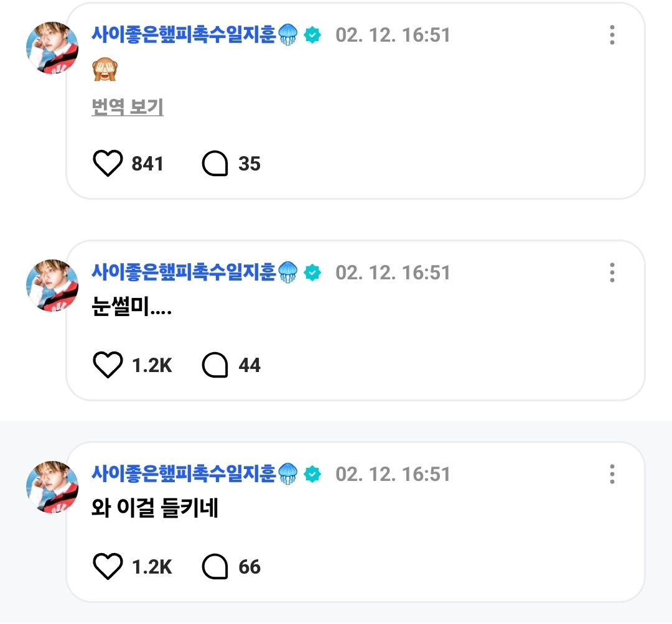Click 번역 보기 translation link
Image resolution: width=672 pixels, height=624 pixels.
tap(127, 108)
